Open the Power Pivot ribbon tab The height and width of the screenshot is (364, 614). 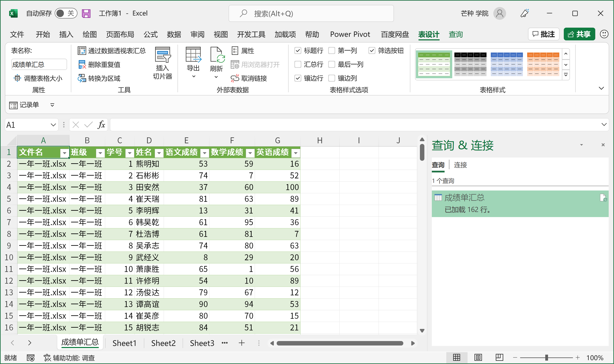coord(350,34)
